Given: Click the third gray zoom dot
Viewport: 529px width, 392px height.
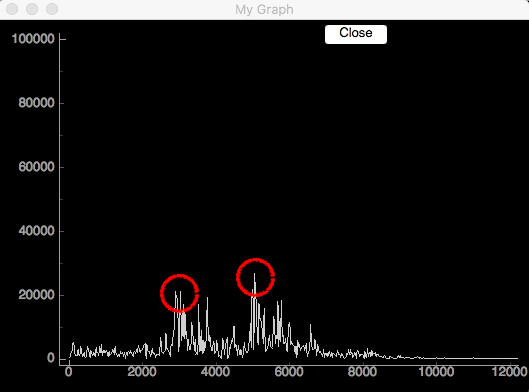Looking at the screenshot, I should click(x=52, y=9).
